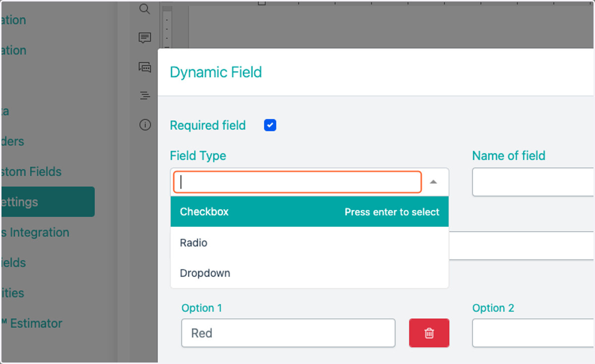Viewport: 595px width, 364px height.
Task: Click the Option 2 label
Action: tap(493, 308)
